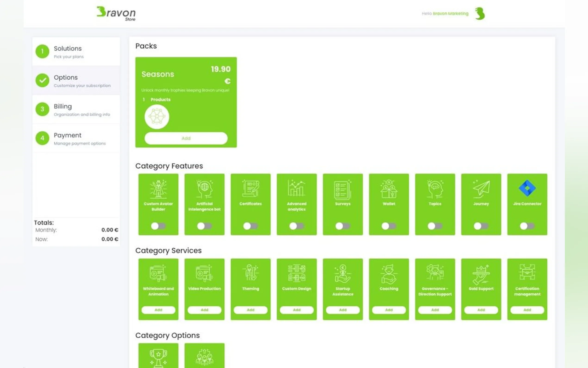Add the Startup Assistance service
This screenshot has height=368, width=588.
pos(343,310)
